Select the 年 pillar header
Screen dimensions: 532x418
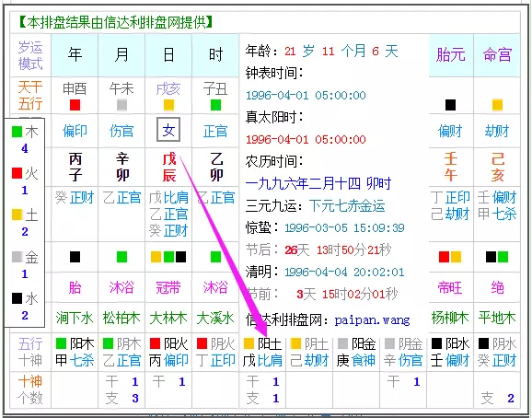75,54
